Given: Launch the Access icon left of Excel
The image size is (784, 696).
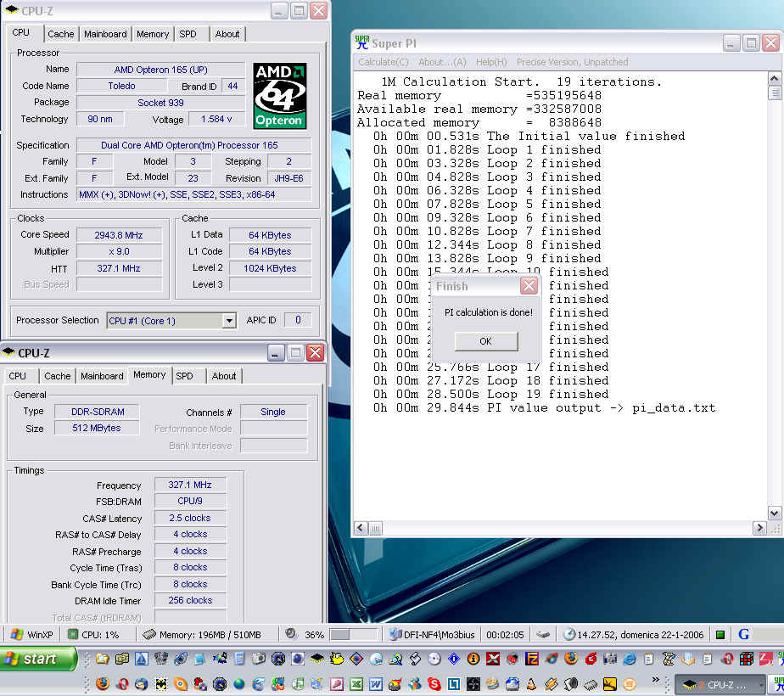Looking at the screenshot, I should pos(337,683).
